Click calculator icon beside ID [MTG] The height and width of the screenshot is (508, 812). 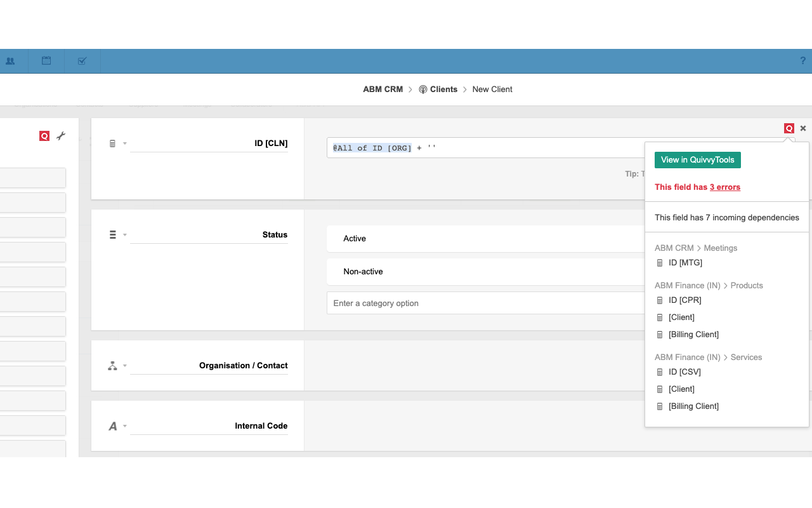coord(660,263)
